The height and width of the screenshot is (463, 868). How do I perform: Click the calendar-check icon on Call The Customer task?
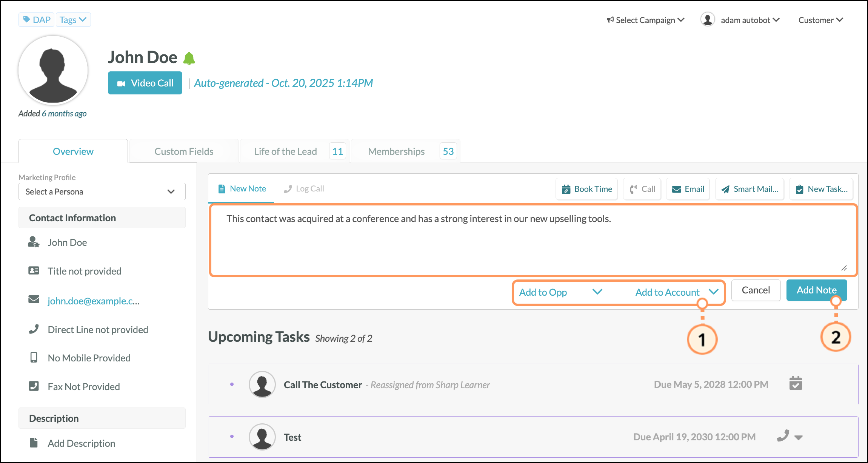click(x=796, y=384)
